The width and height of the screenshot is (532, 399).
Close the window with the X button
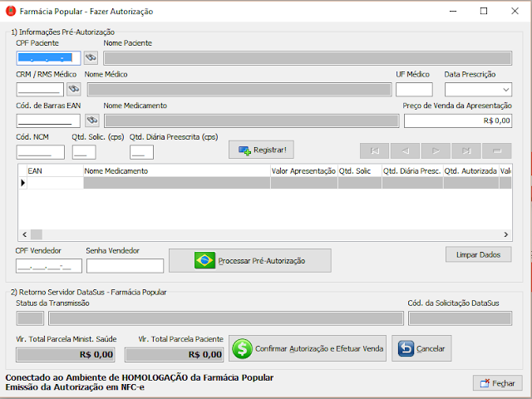tap(515, 11)
